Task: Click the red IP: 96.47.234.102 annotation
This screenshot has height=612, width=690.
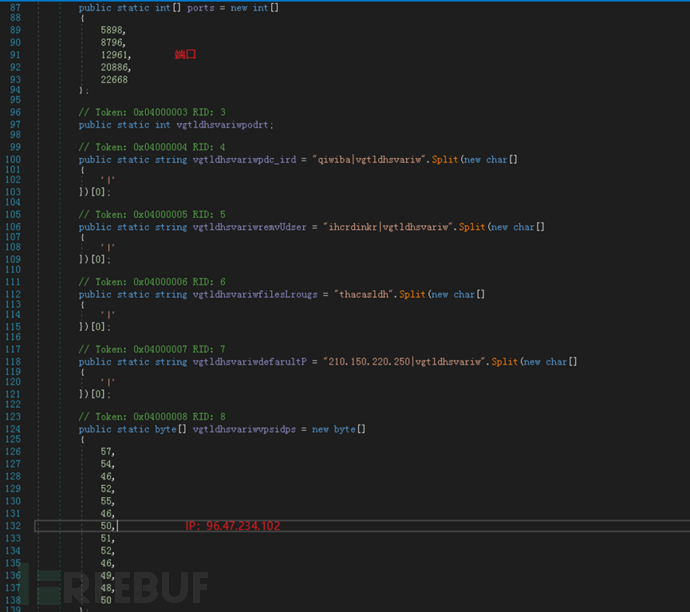Action: [232, 525]
